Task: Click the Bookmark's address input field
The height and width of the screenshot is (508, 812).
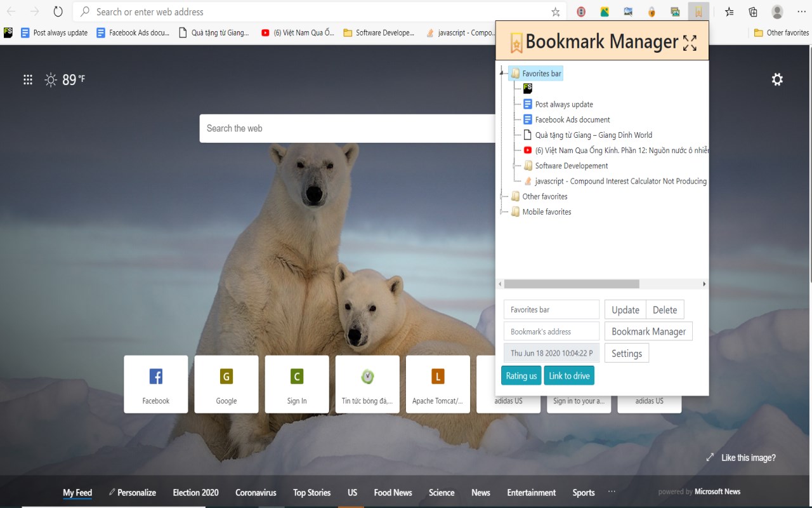Action: click(551, 331)
